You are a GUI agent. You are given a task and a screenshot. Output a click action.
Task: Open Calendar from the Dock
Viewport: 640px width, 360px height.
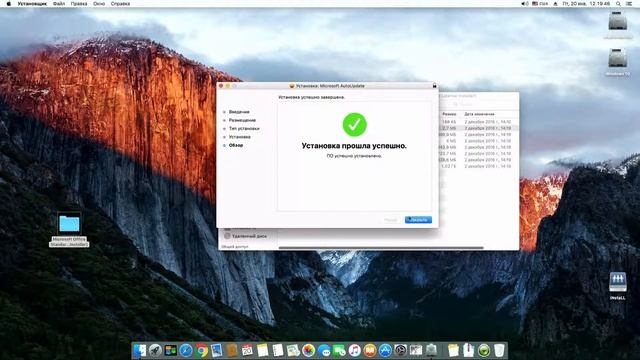click(x=247, y=350)
